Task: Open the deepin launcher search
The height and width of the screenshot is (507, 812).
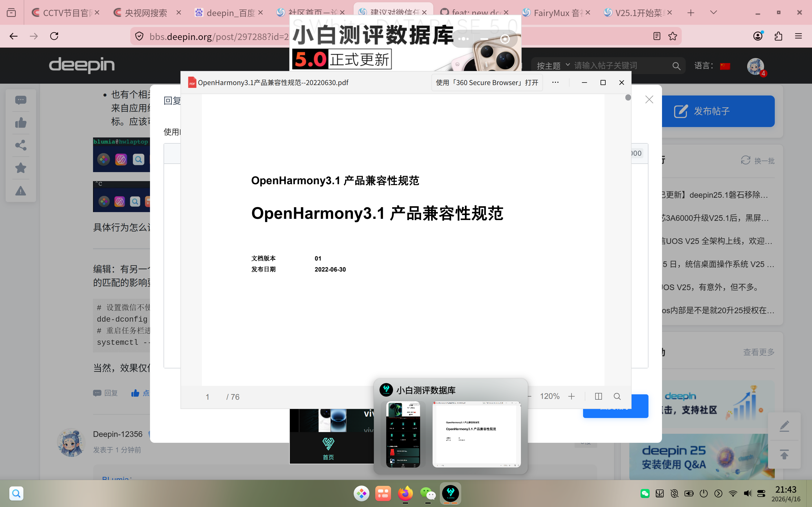Action: [16, 493]
